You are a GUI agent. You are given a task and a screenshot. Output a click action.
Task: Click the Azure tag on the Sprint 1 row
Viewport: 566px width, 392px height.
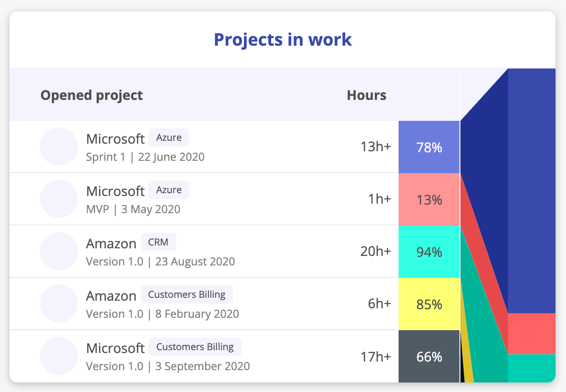pyautogui.click(x=169, y=137)
